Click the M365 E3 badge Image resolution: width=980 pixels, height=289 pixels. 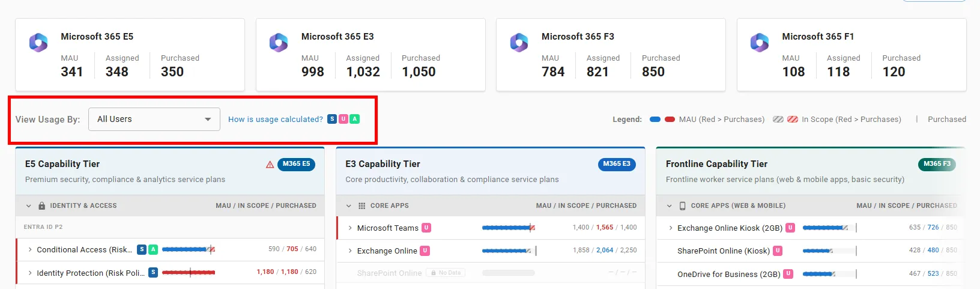coord(617,164)
